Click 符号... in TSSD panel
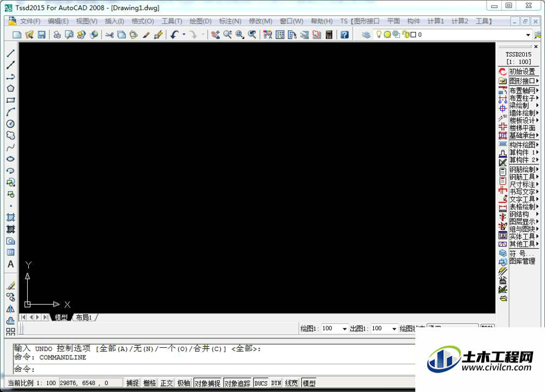Image resolution: width=545 pixels, height=392 pixels. point(520,254)
